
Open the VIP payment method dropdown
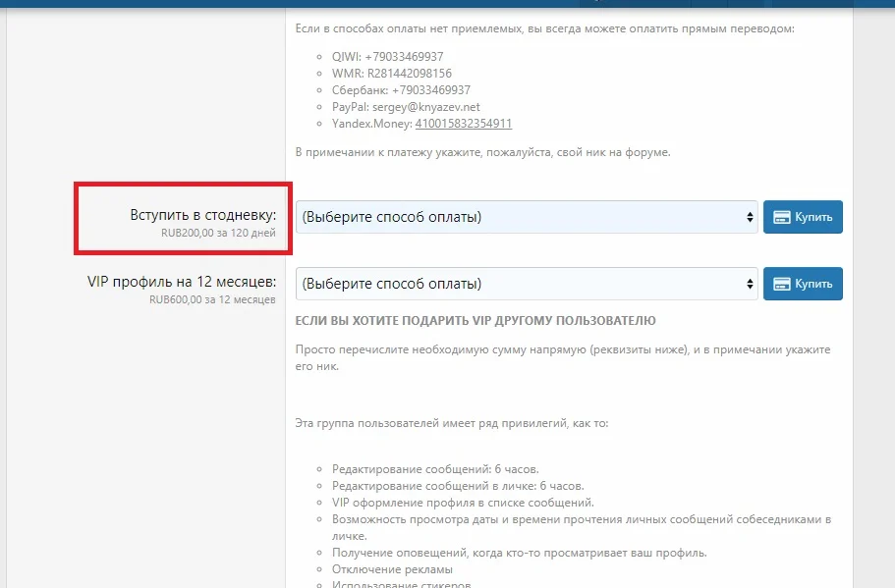[521, 284]
